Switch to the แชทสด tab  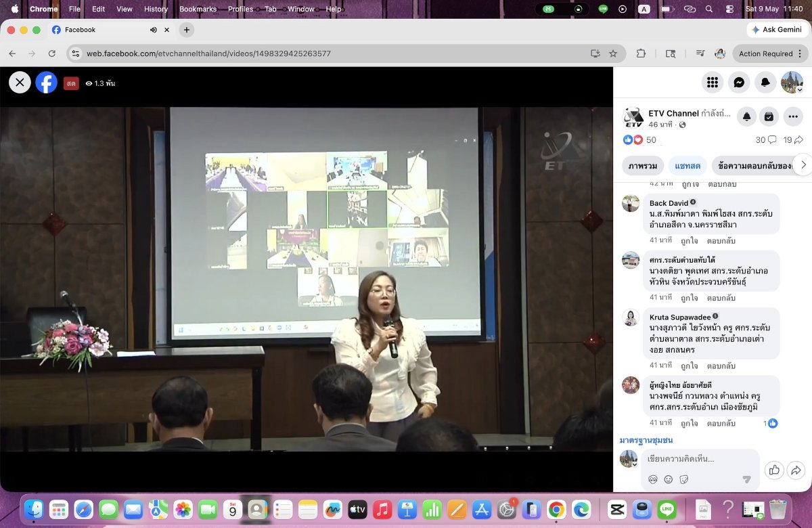coord(687,165)
